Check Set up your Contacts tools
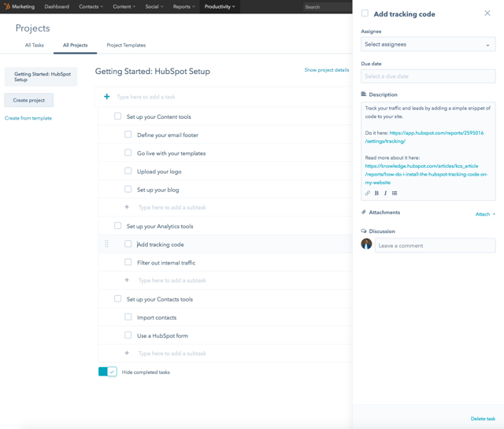Viewport: 504px width, 429px height. [118, 298]
